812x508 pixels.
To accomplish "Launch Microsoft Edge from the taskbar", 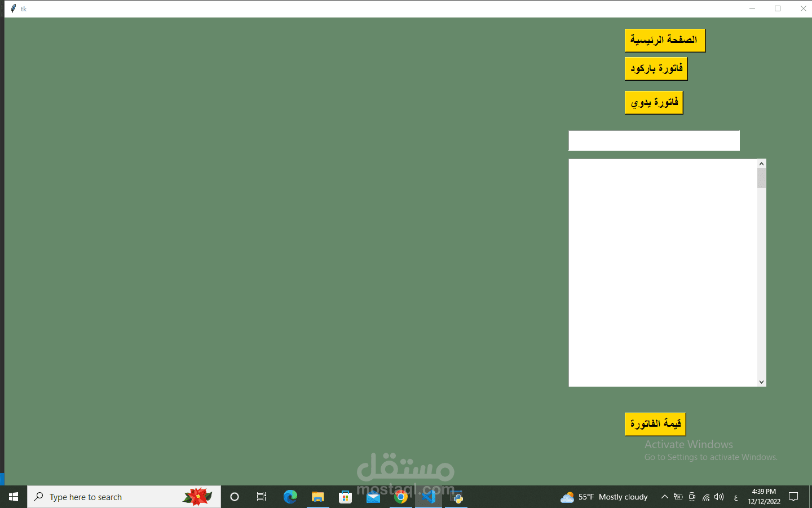I will (x=290, y=497).
